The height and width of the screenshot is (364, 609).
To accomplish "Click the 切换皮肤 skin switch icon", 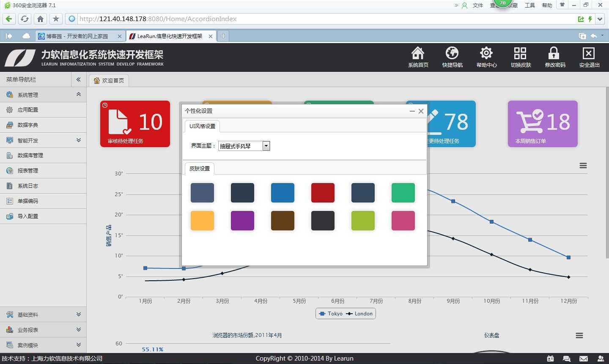I will (x=520, y=57).
